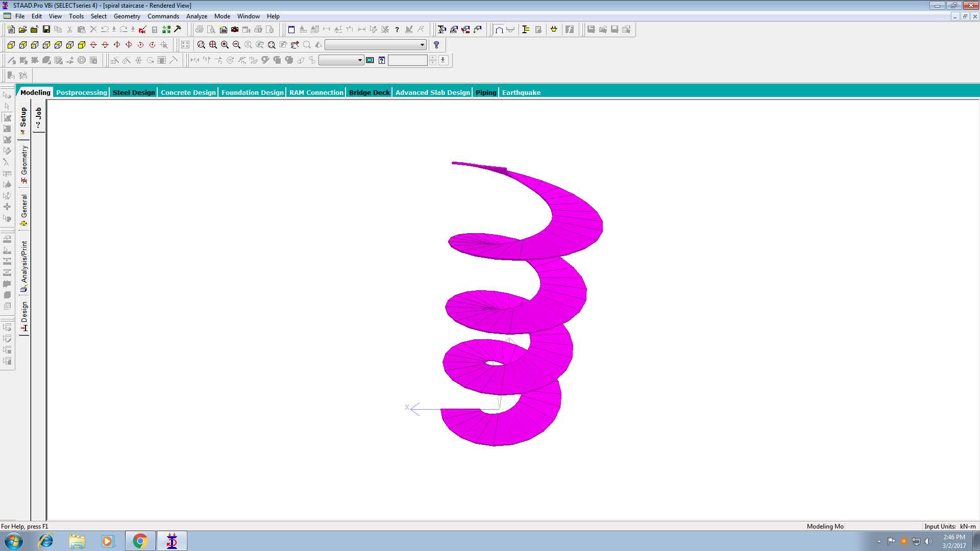This screenshot has height=551, width=980.
Task: Open File Explorer folder in taskbar
Action: 77,541
